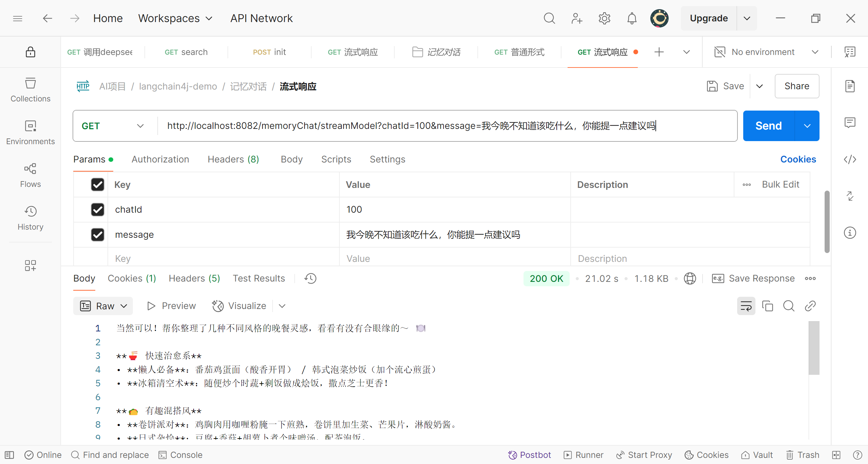868x464 pixels.
Task: Toggle line wrap in response
Action: click(x=746, y=306)
